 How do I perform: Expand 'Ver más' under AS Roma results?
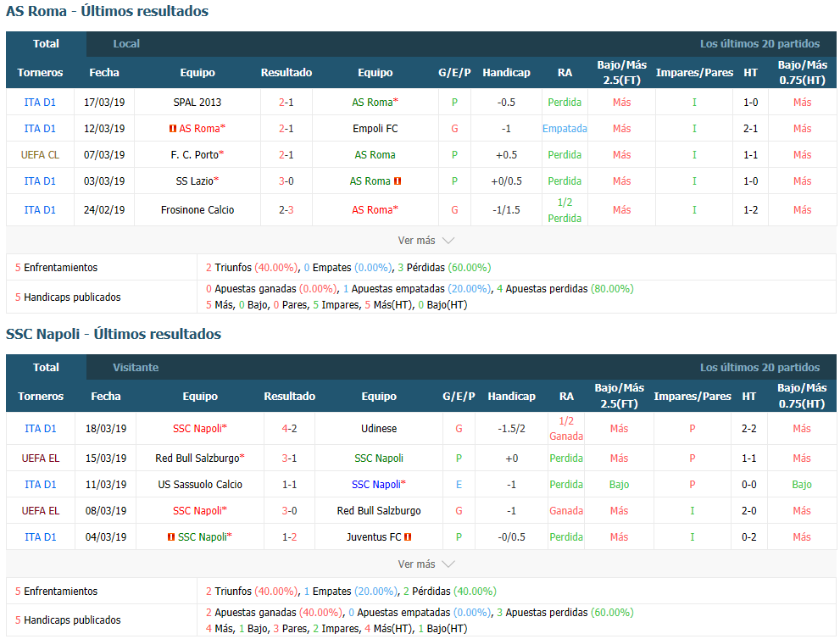(426, 241)
